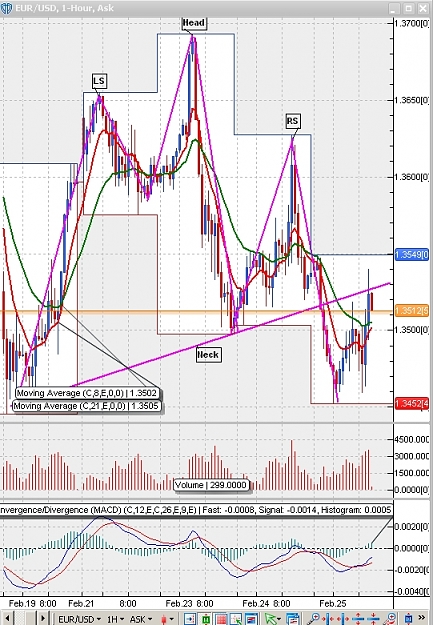This screenshot has height=625, width=433.
Task: Click the Head label on chart
Action: pos(193,23)
